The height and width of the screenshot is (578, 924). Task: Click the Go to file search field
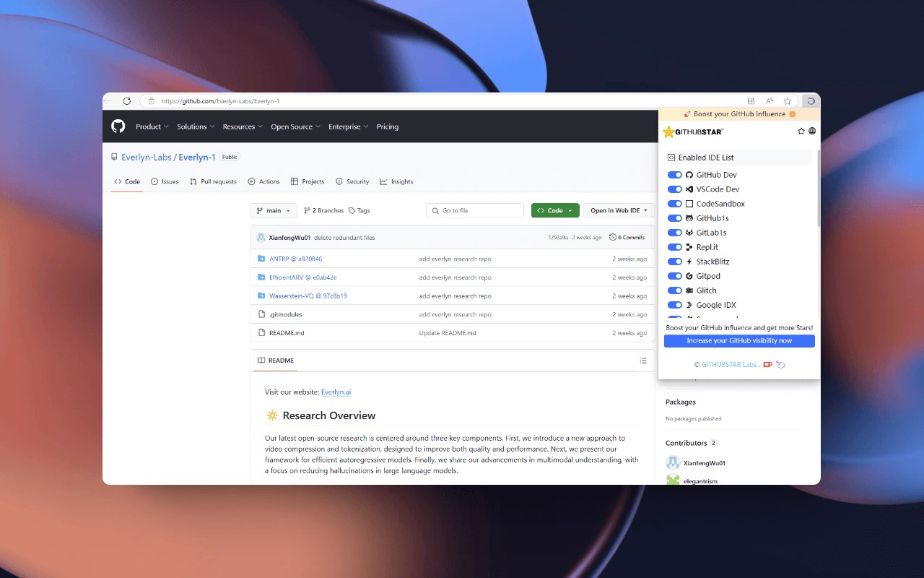[475, 210]
